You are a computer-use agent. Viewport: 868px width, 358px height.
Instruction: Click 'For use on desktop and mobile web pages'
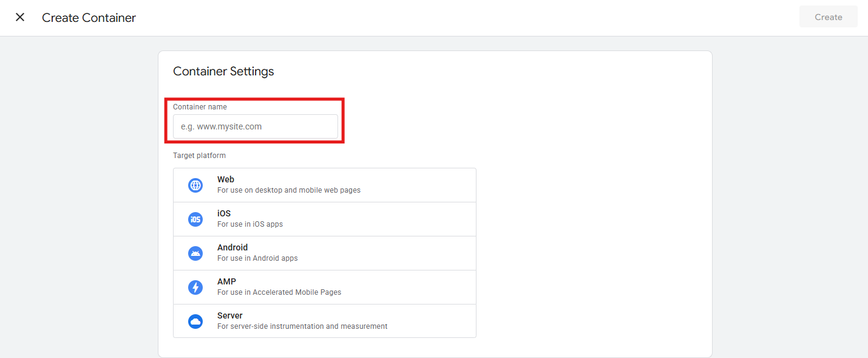289,190
